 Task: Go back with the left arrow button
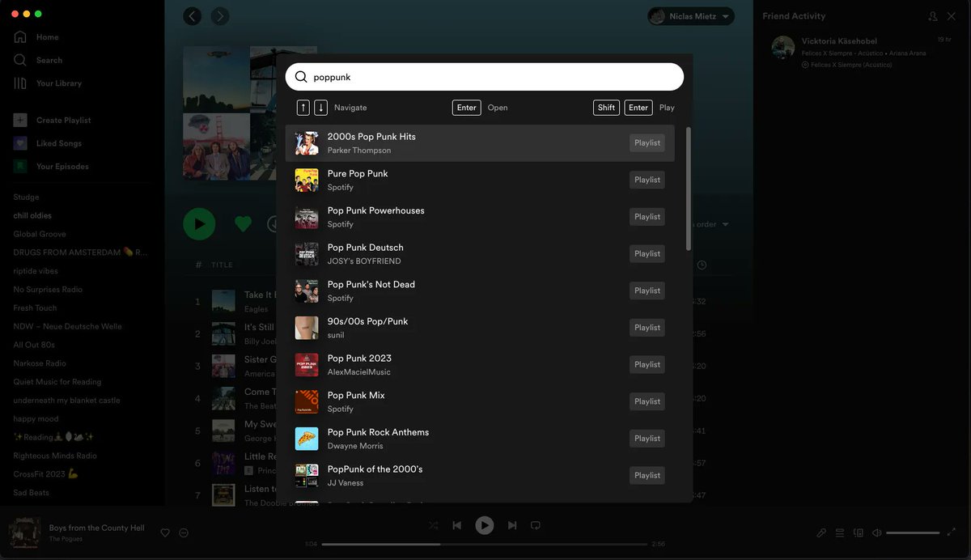(192, 16)
